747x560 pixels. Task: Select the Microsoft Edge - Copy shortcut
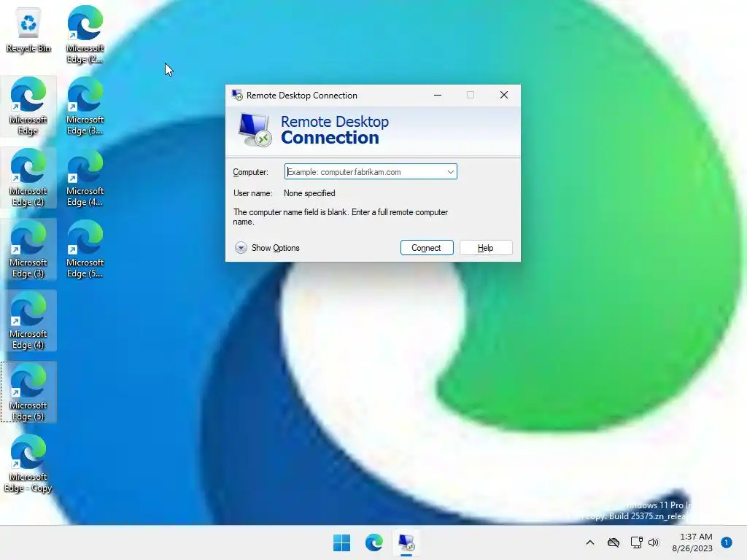pyautogui.click(x=28, y=463)
